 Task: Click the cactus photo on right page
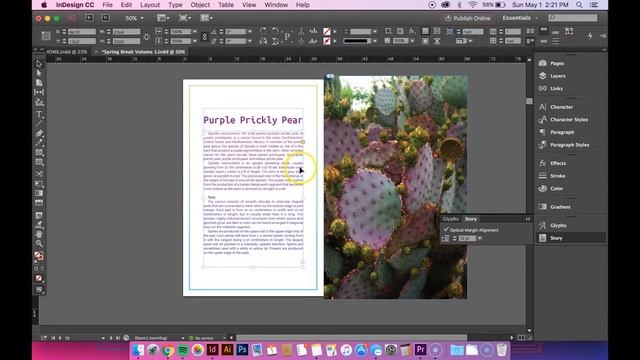point(396,187)
